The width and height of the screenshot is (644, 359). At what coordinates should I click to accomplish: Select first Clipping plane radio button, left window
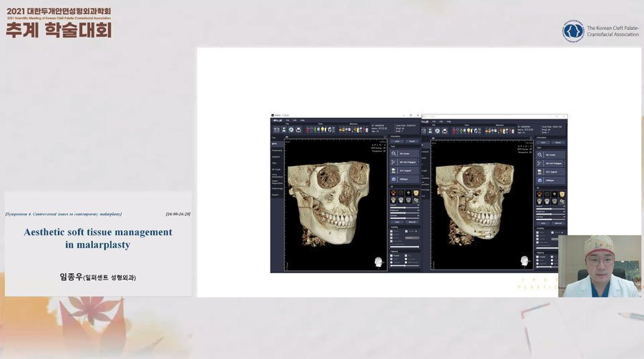coord(391,259)
